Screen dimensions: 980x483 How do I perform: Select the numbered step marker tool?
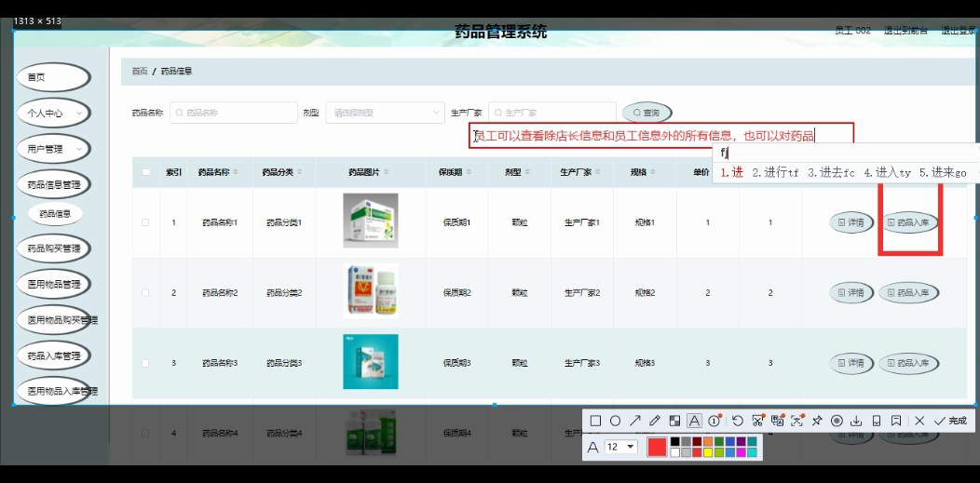pyautogui.click(x=715, y=422)
